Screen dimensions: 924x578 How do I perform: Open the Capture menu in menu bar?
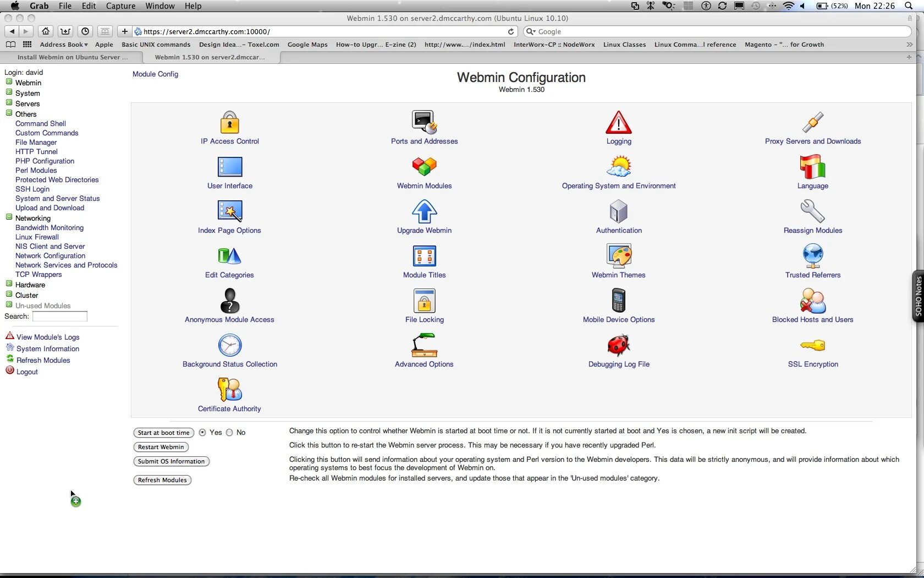click(x=120, y=6)
